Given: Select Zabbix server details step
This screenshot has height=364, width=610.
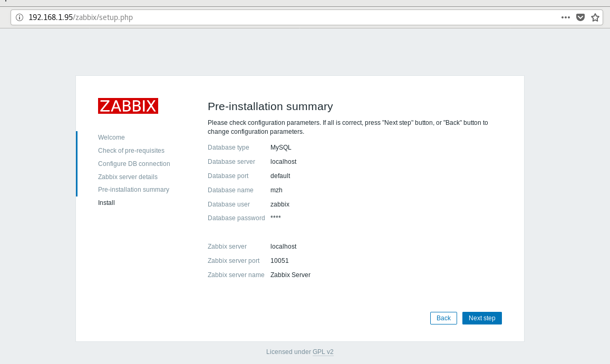Looking at the screenshot, I should (x=128, y=177).
